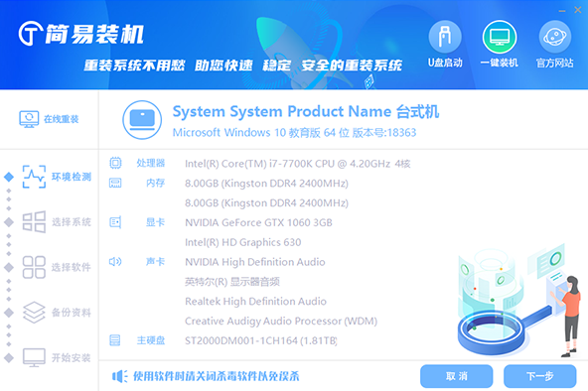588x391 pixels.
Task: Click the 备份资料 layers icon
Action: [34, 313]
